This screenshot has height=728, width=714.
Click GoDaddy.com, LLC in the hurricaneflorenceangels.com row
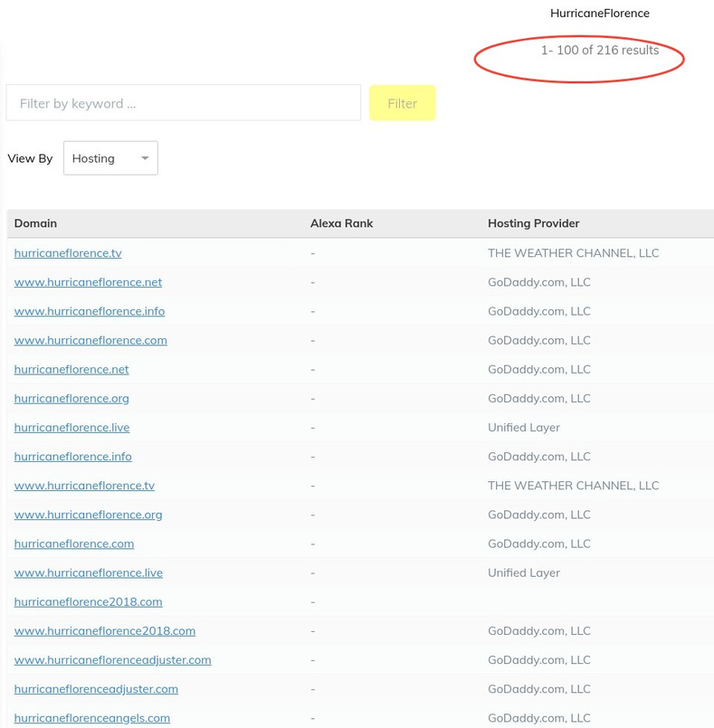538,718
